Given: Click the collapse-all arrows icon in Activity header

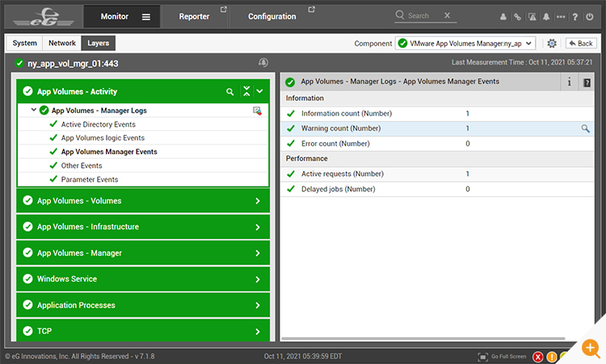Looking at the screenshot, I should pos(246,91).
